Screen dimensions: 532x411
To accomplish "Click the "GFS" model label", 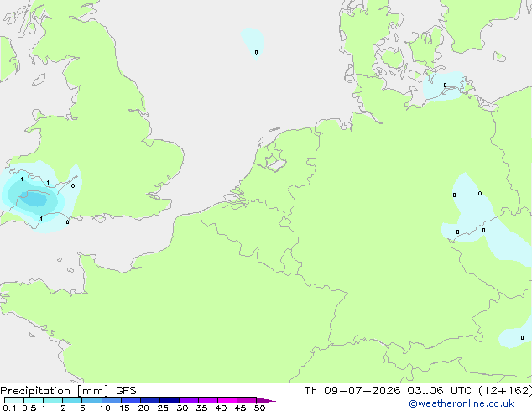I will point(126,391).
